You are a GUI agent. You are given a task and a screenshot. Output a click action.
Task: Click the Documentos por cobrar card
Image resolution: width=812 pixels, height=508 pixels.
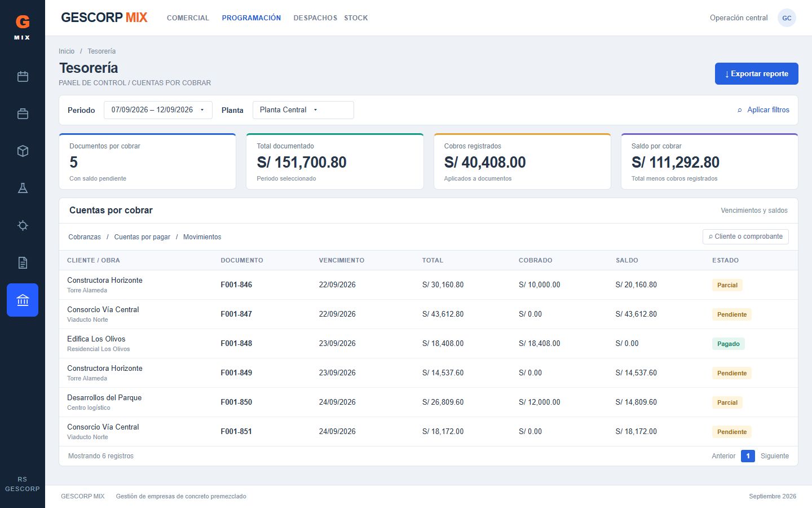147,161
